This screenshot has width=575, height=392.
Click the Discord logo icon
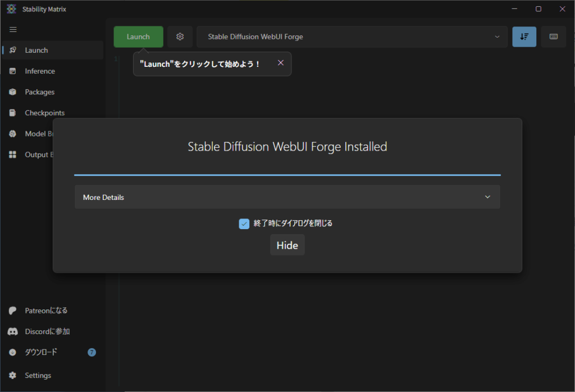(x=12, y=331)
